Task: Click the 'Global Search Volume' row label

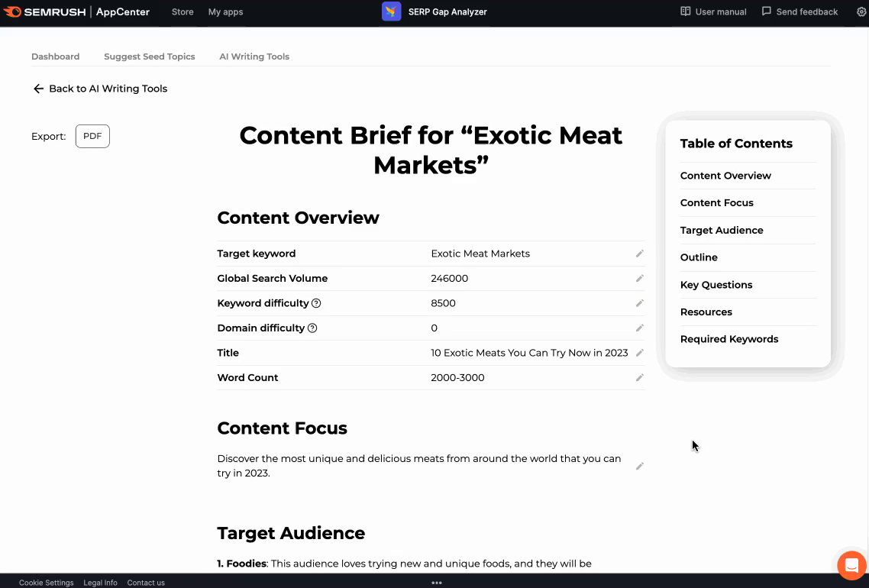Action: click(272, 278)
